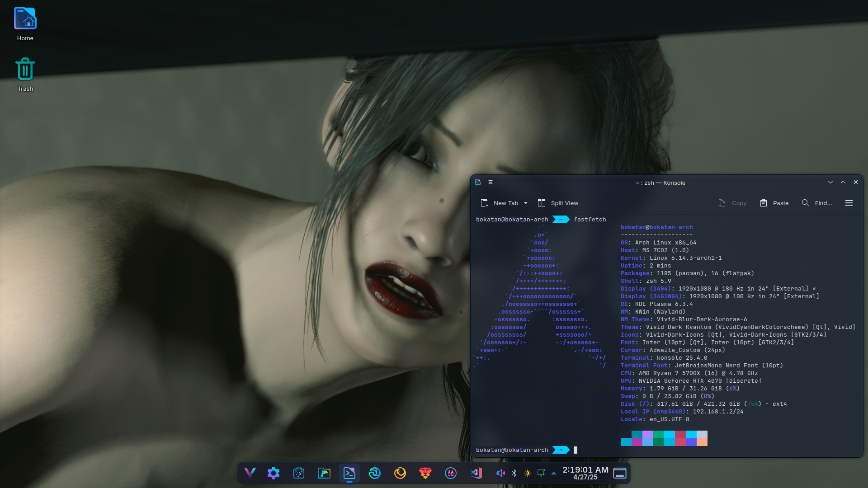Peek at desktop with the show desktop icon
This screenshot has width=868, height=488.
click(620, 473)
